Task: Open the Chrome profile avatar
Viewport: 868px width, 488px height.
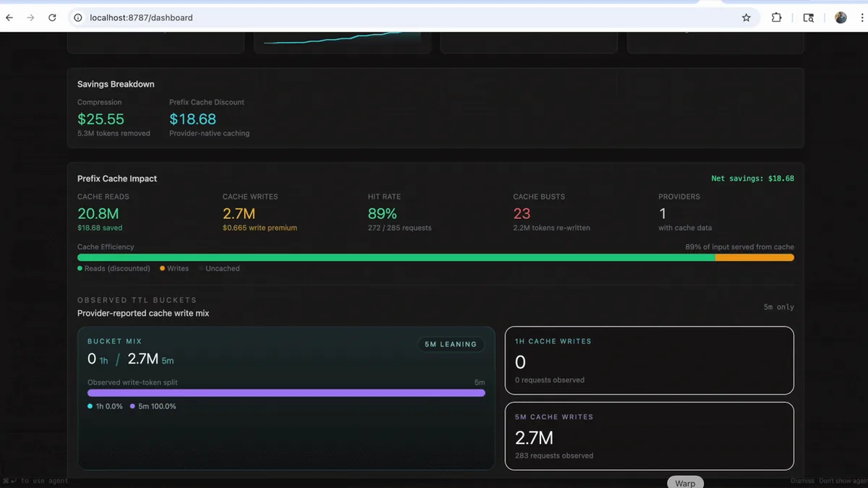Action: 841,17
